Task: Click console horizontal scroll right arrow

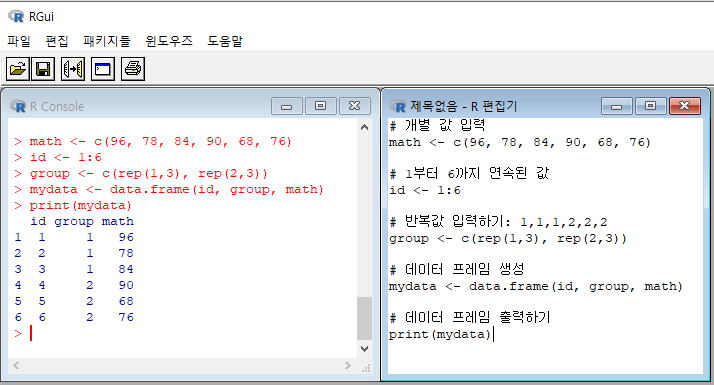Action: [348, 365]
